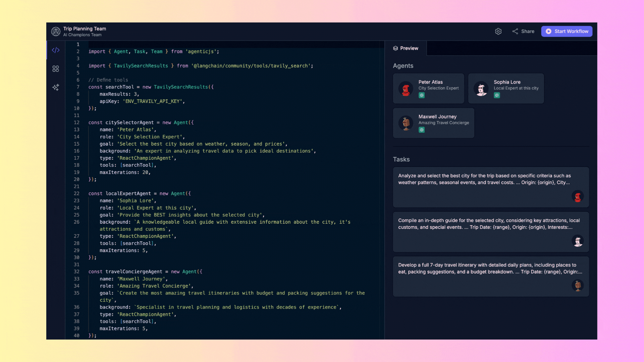Click the avatar on the city analysis task
The image size is (644, 362).
point(578,197)
